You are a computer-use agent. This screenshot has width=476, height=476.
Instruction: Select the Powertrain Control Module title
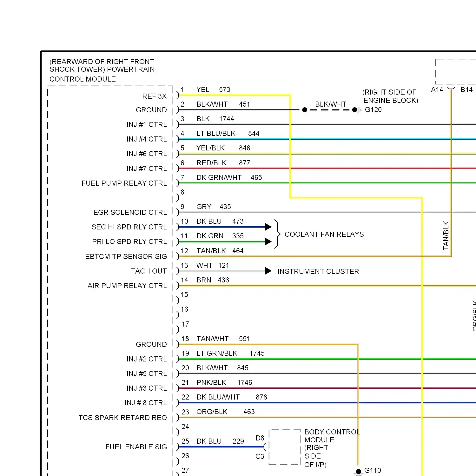[x=102, y=70]
